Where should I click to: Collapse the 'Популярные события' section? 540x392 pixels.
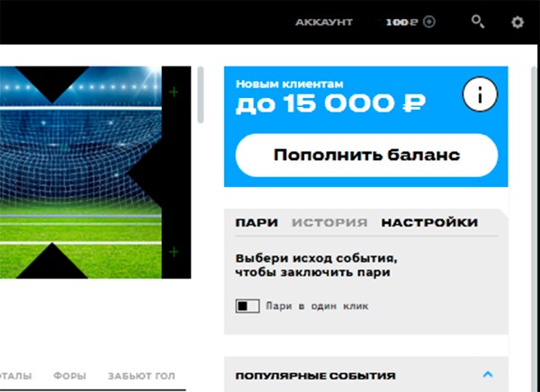coord(487,374)
